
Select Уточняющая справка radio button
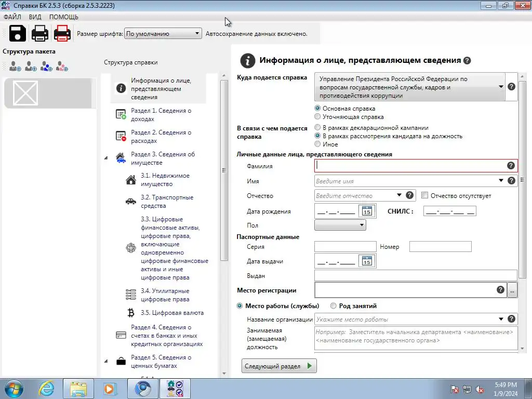(x=317, y=117)
